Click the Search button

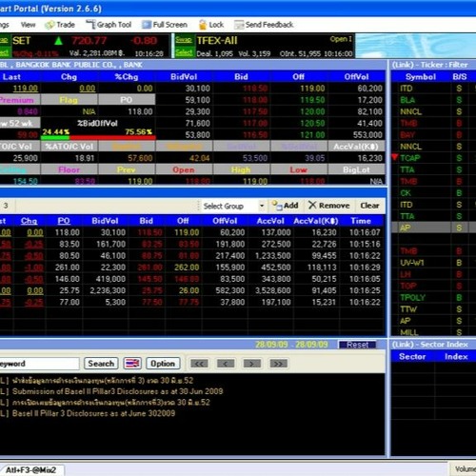[101, 364]
